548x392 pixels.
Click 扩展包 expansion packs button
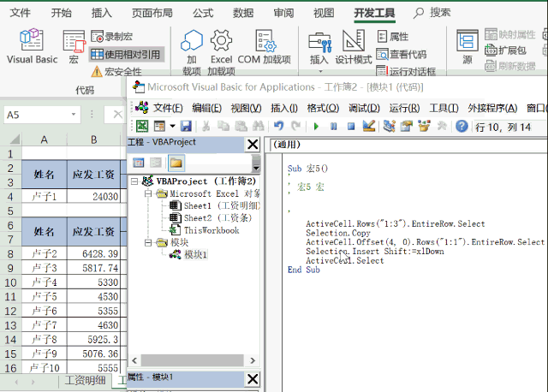click(x=505, y=50)
